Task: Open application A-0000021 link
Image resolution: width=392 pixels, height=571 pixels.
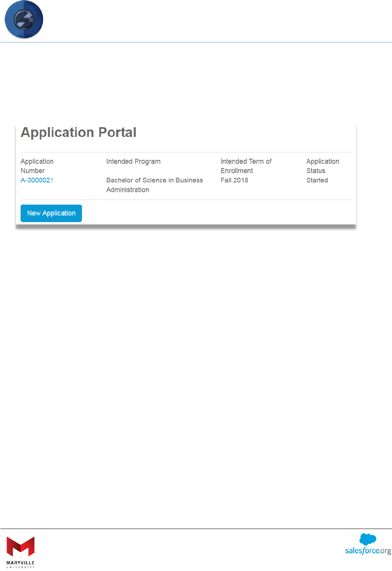Action: point(37,180)
